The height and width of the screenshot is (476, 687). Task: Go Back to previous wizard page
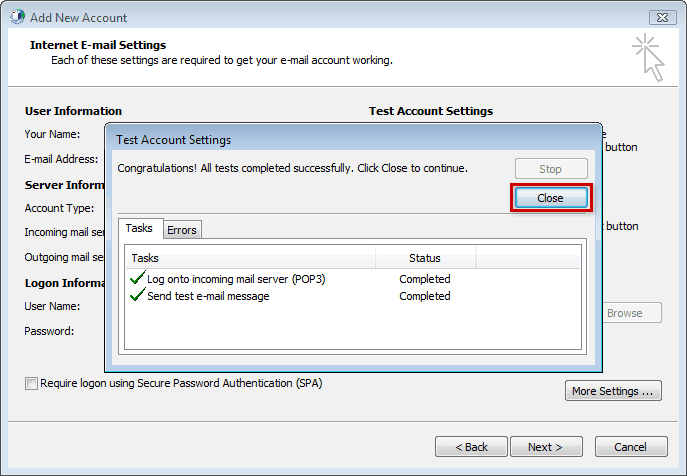click(471, 447)
